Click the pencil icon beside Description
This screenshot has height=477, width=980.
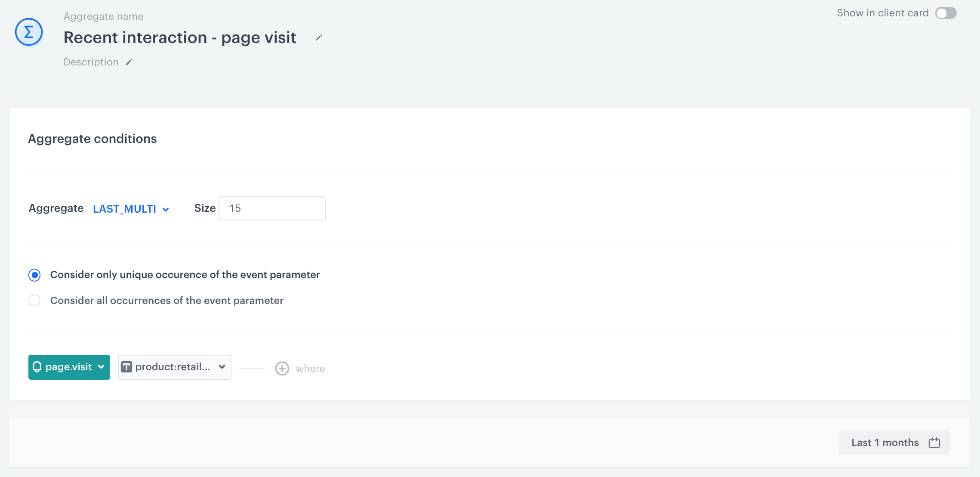pyautogui.click(x=129, y=62)
